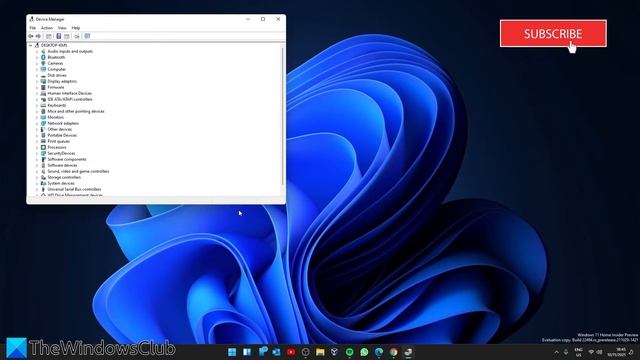Click the Network adapters category icon
This screenshot has width=640, height=360.
click(43, 123)
